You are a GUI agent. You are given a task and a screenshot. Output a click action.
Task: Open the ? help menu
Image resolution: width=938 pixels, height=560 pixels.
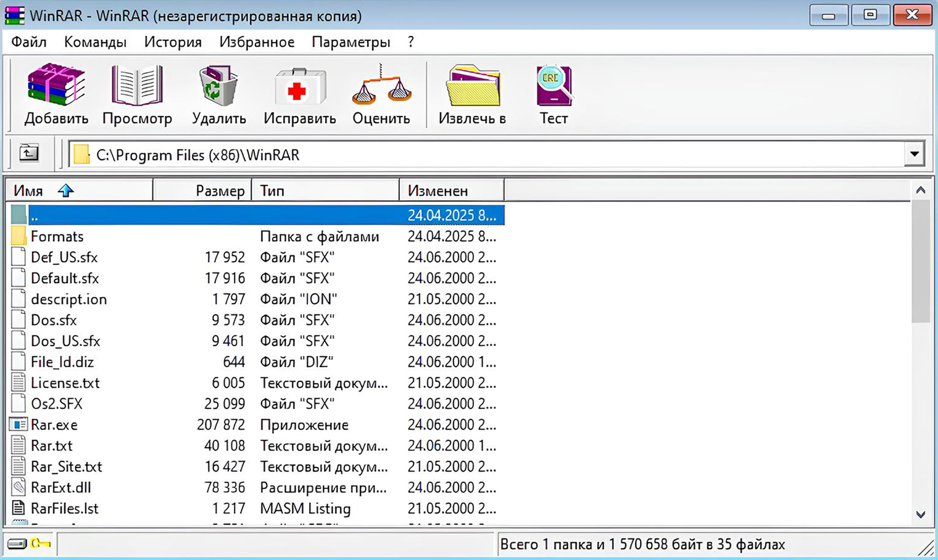coord(410,42)
